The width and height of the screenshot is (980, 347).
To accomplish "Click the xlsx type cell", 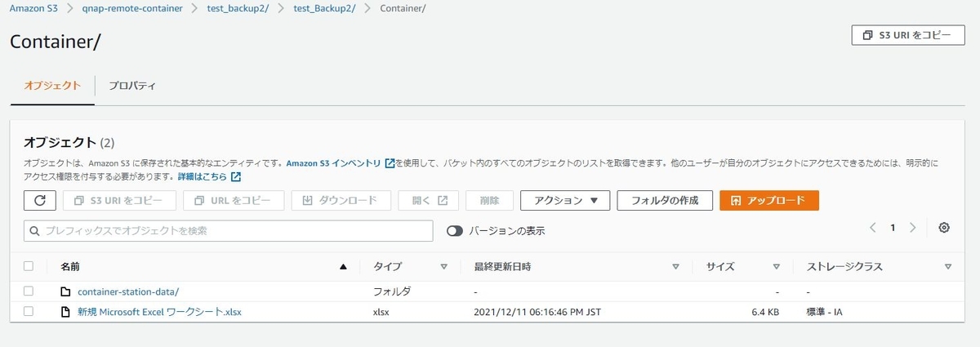I will click(381, 312).
